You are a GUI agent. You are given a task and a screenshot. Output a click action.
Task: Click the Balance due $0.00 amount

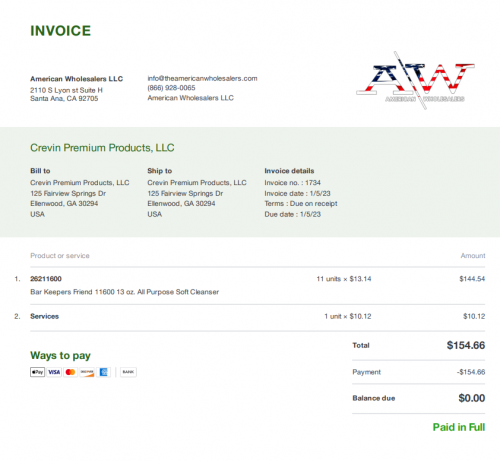click(472, 398)
